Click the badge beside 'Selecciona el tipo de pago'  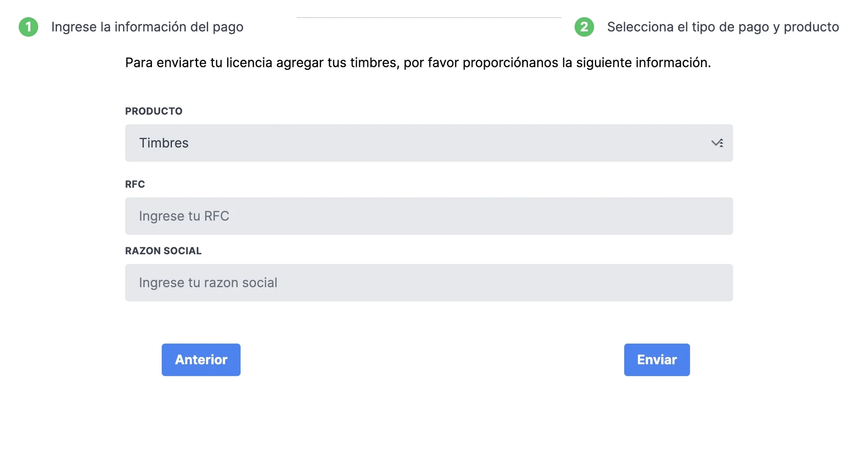tap(584, 27)
